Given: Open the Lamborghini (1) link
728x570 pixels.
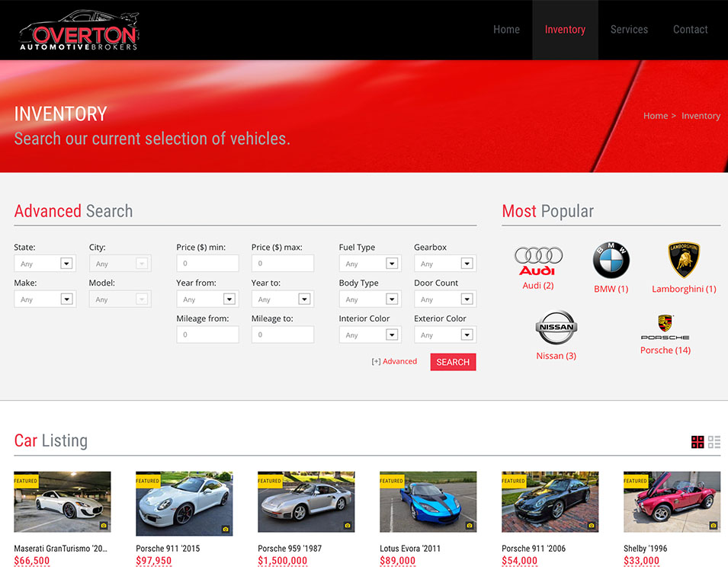Looking at the screenshot, I should (684, 289).
